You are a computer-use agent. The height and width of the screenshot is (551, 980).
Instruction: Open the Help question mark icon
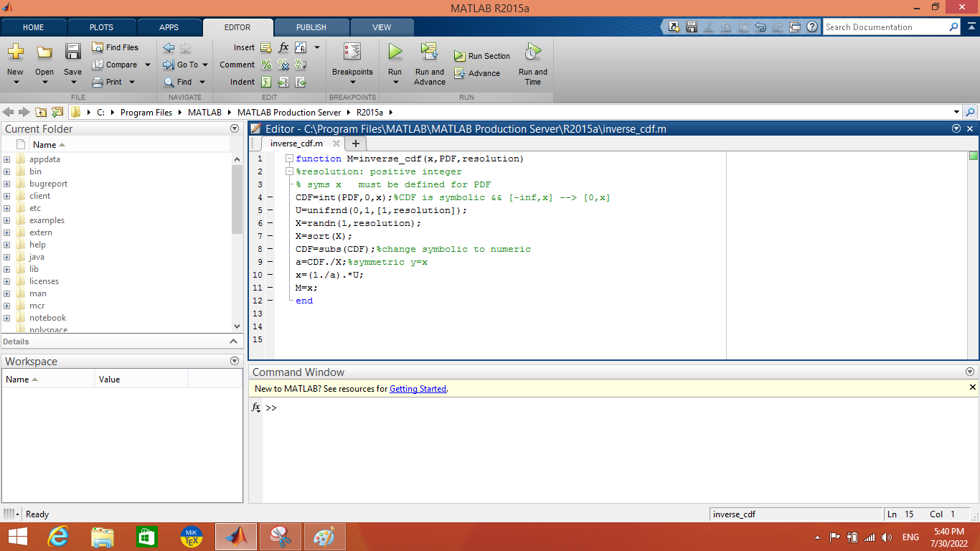(x=812, y=27)
